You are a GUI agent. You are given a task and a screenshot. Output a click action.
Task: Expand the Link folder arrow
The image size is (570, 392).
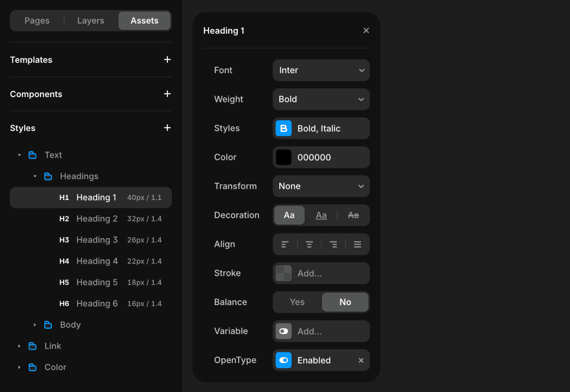[19, 346]
